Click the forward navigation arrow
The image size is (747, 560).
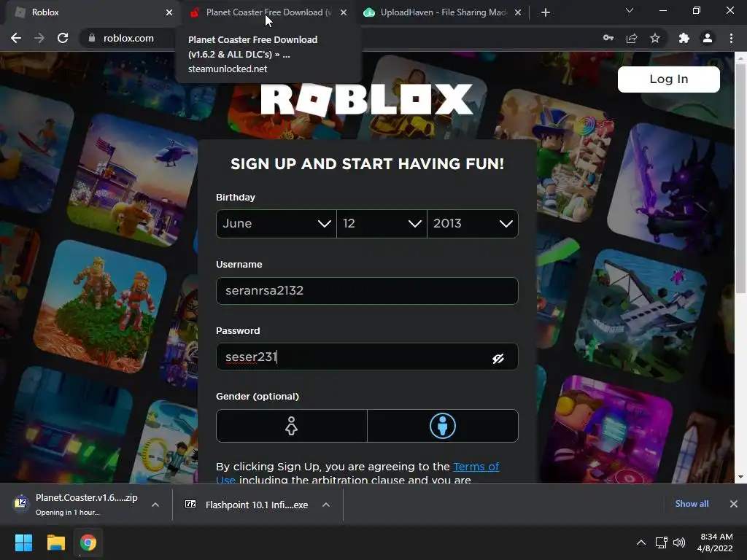[39, 38]
